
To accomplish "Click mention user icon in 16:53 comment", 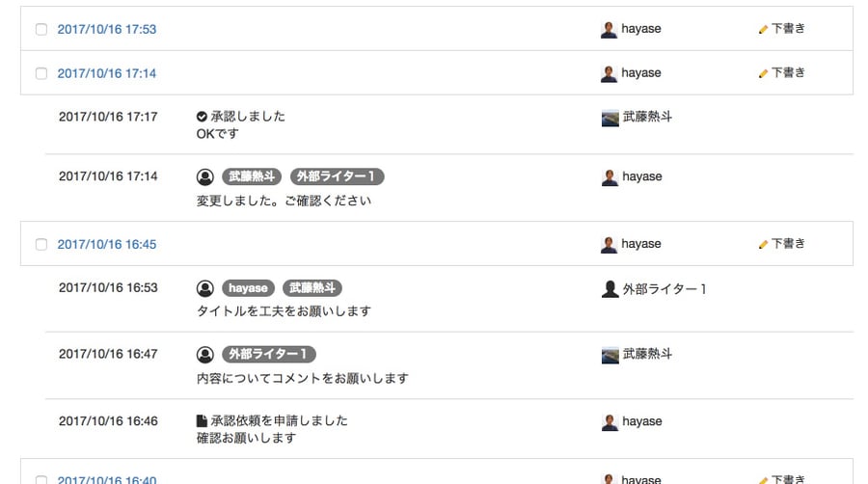I will 204,288.
